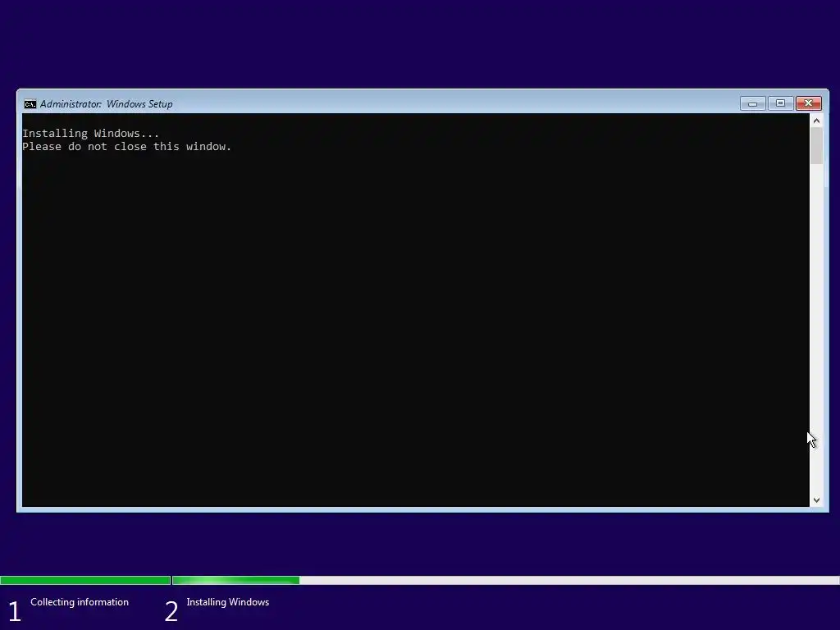Maximize the Windows Setup console window
This screenshot has height=630, width=840.
781,103
